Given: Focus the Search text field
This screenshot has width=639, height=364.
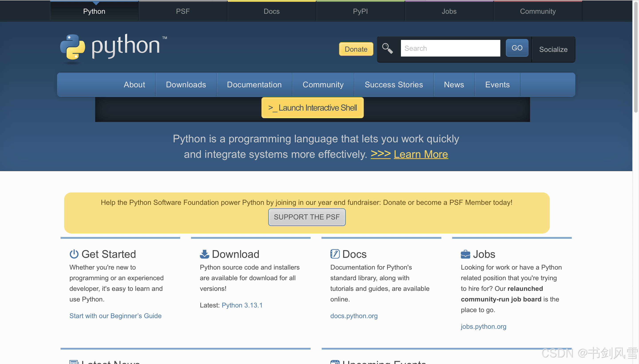Looking at the screenshot, I should tap(450, 48).
